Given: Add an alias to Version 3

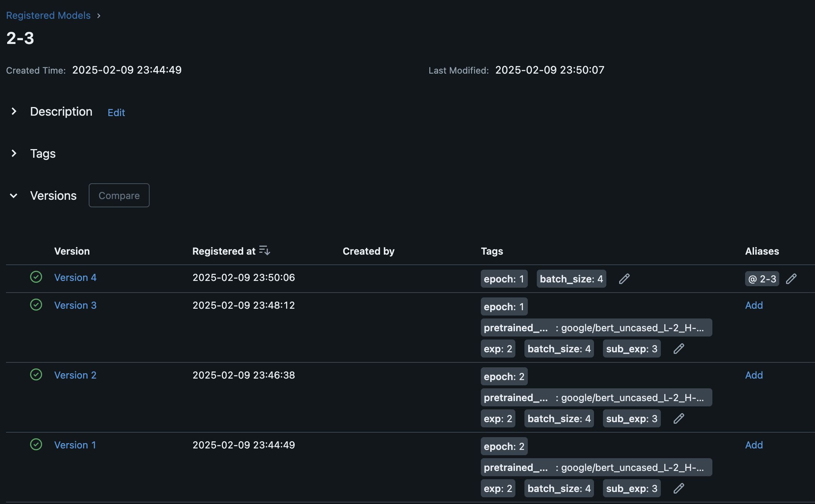Looking at the screenshot, I should (x=754, y=305).
